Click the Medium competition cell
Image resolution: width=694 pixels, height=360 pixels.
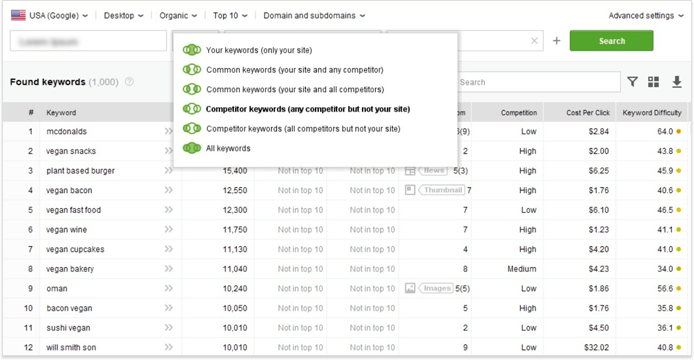coord(522,269)
